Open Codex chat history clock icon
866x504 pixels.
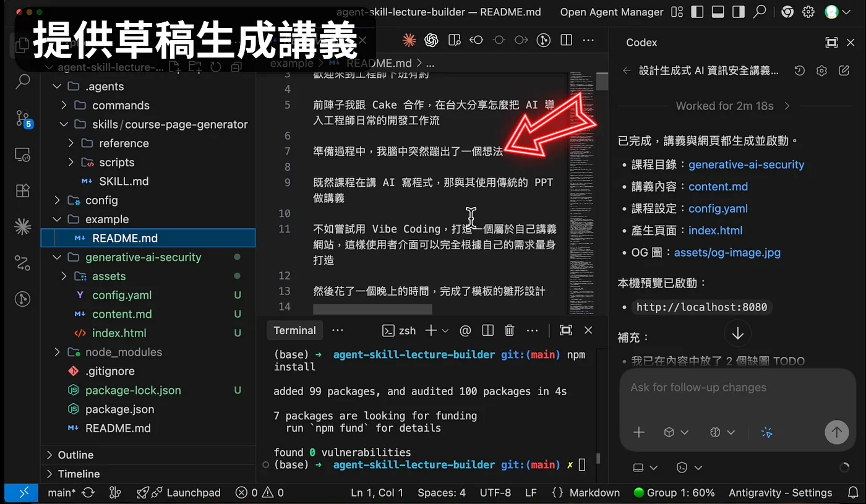[x=799, y=70]
